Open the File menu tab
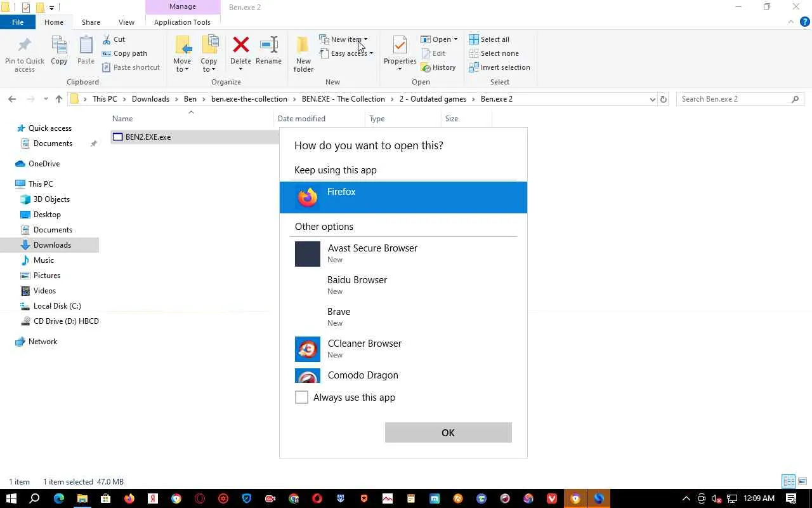The width and height of the screenshot is (812, 508). click(x=18, y=22)
